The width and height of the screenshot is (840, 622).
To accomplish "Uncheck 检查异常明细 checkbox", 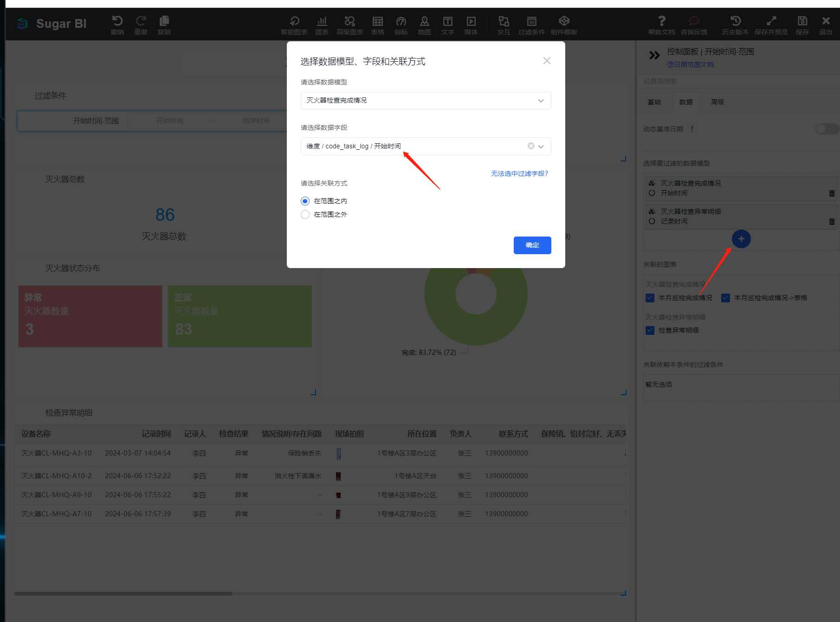I will tap(650, 330).
